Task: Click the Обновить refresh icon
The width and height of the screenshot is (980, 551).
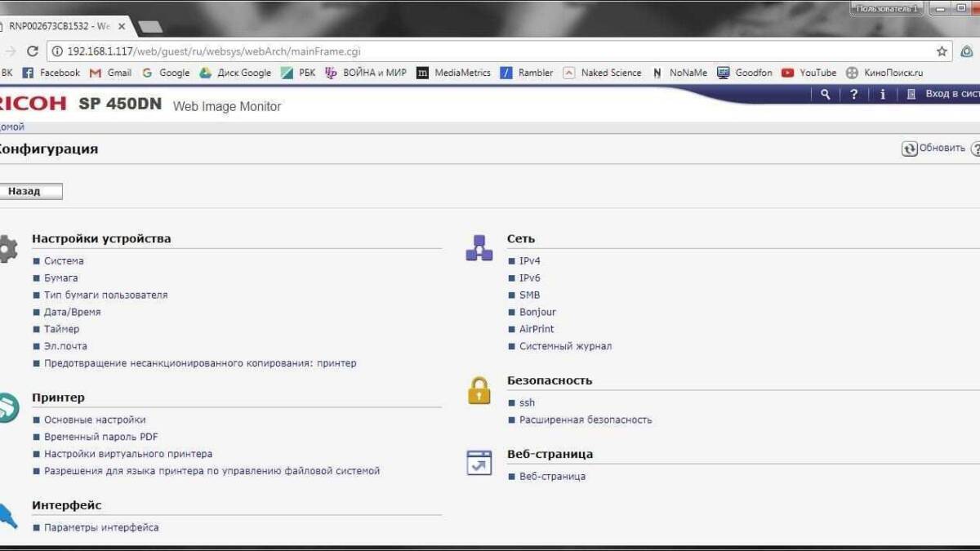Action: pos(909,149)
